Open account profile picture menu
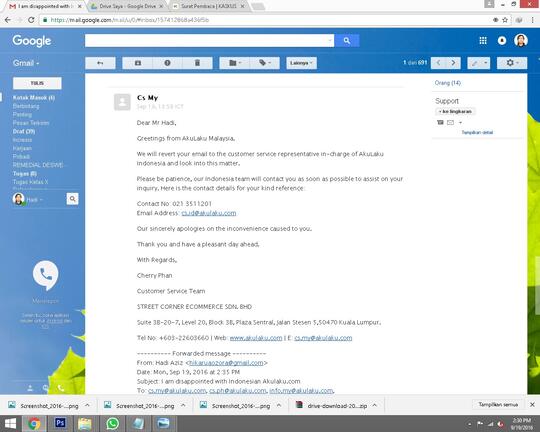Screen dimensions: 540x432 (x=521, y=41)
